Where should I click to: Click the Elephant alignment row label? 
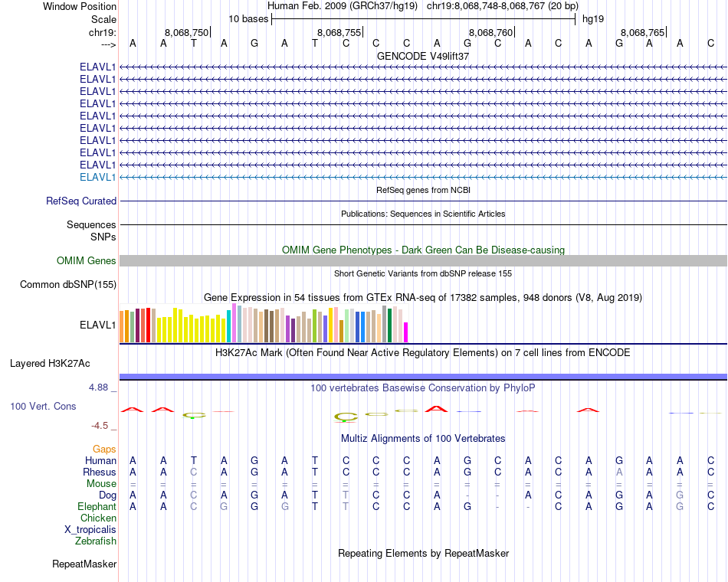point(97,506)
